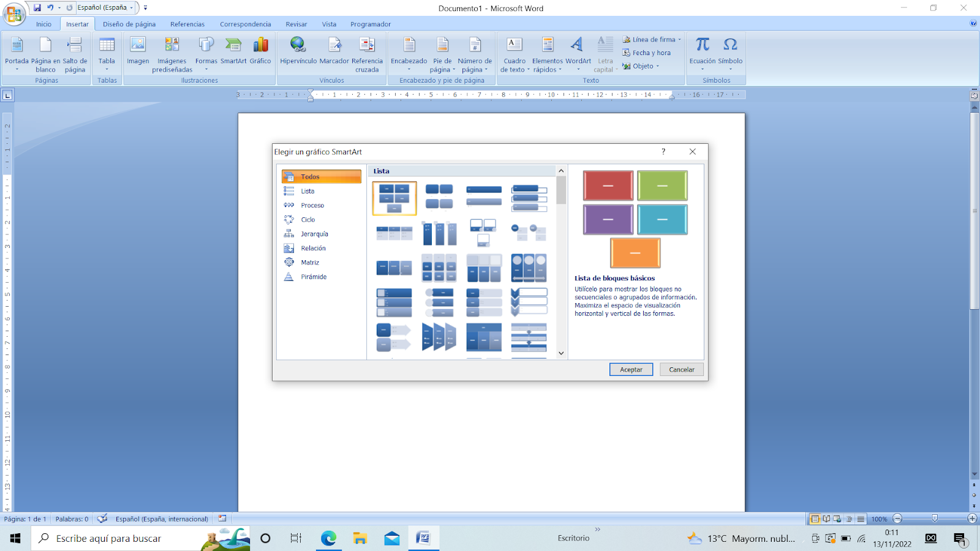Select the Lista SmartArt category
980x551 pixels.
click(322, 191)
